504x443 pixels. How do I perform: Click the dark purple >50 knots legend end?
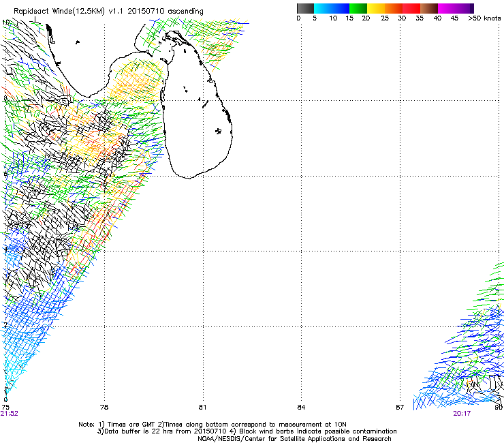click(x=471, y=8)
